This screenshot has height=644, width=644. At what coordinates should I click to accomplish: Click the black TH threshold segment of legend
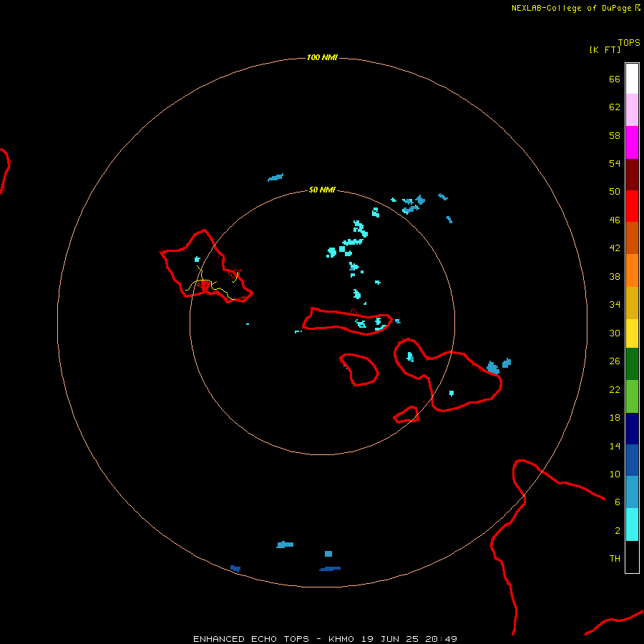point(632,557)
